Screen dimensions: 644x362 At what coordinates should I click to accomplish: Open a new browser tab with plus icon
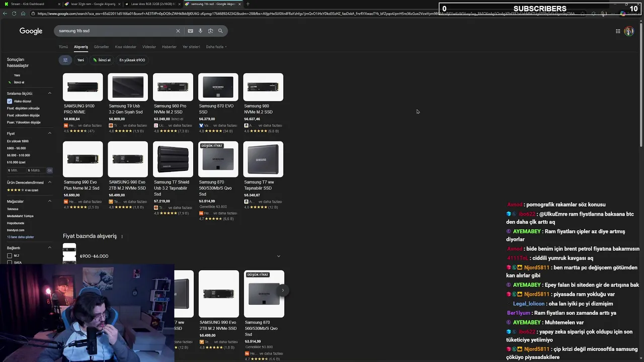tap(248, 4)
